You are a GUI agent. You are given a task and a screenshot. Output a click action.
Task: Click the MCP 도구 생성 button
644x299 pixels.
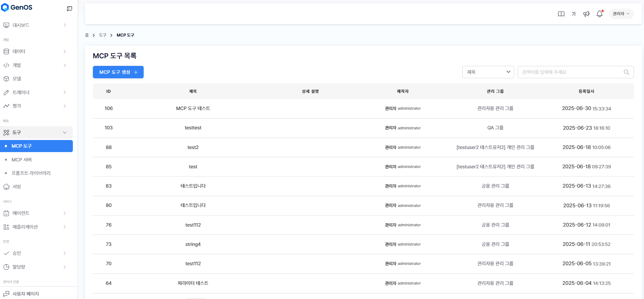pos(118,72)
